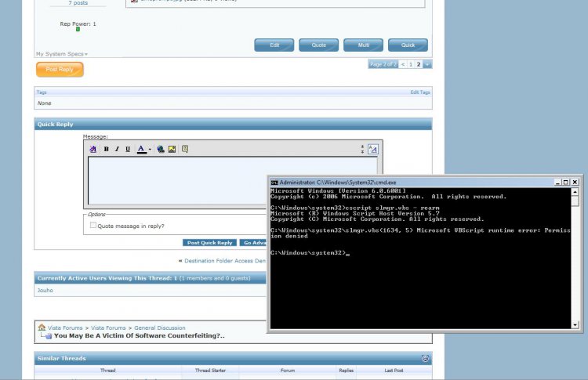
Task: Click the editor size adjust arrows
Action: 362,149
